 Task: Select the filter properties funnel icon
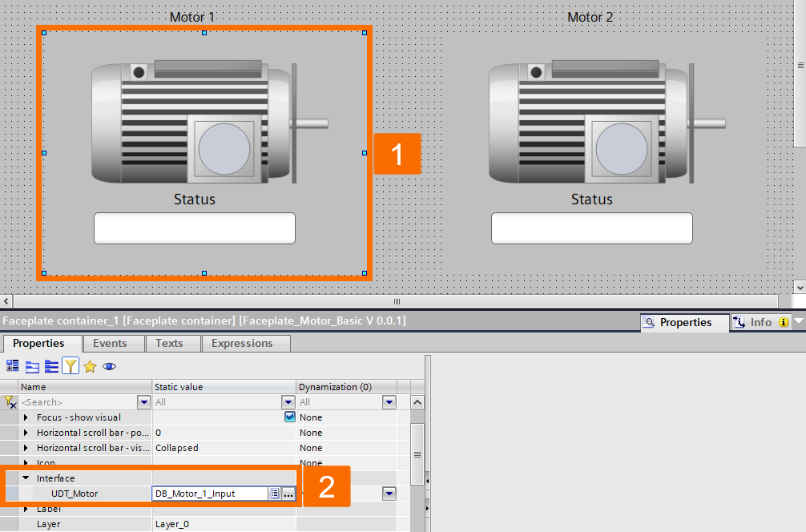pyautogui.click(x=71, y=365)
